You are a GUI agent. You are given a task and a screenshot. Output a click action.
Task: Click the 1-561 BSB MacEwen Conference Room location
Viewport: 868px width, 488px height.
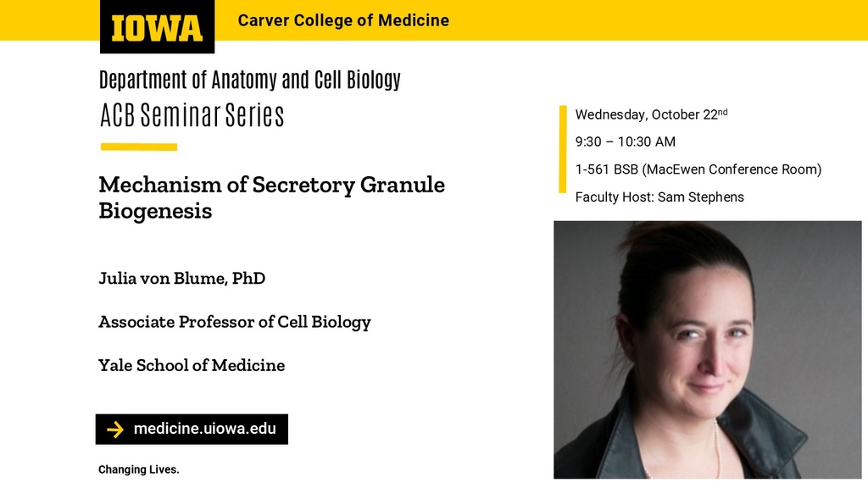pyautogui.click(x=698, y=169)
